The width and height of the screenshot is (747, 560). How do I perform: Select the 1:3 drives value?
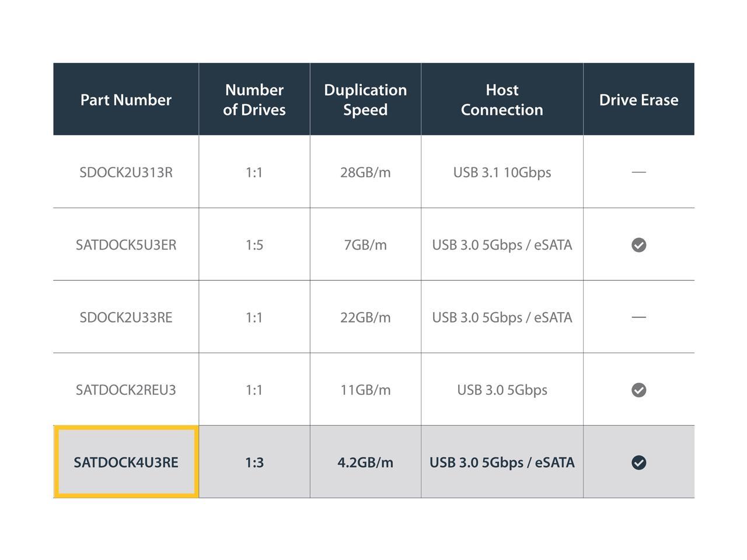tap(254, 463)
